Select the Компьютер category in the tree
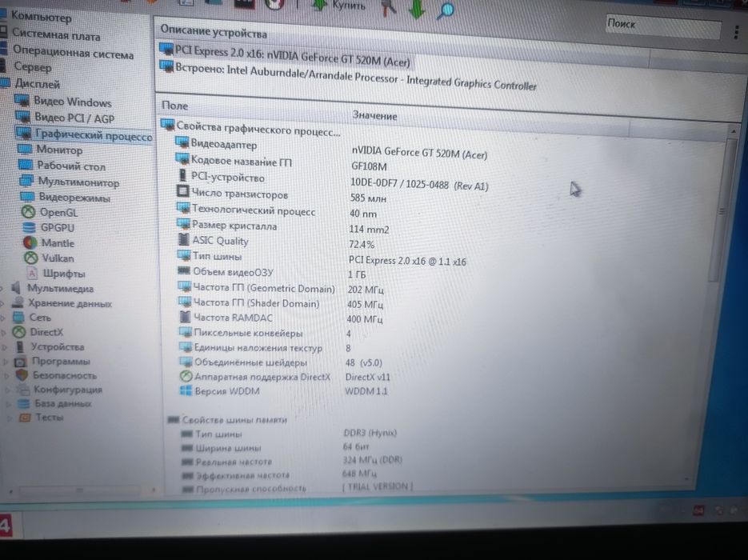 pos(41,17)
